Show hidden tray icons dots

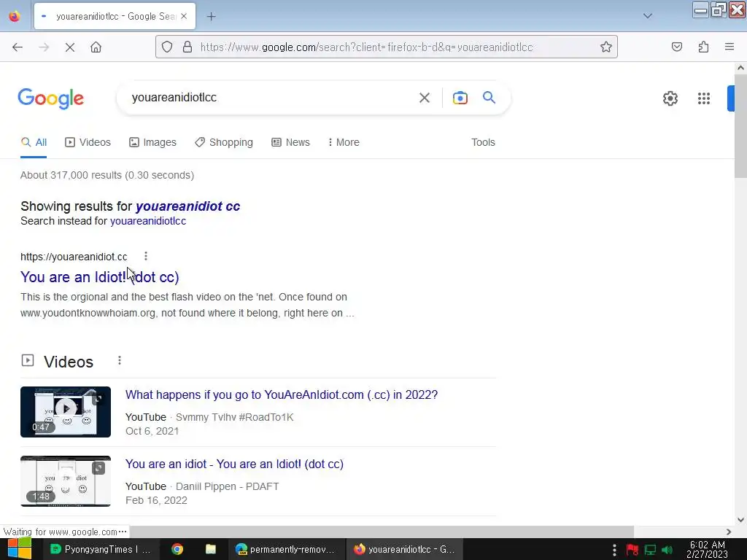coord(614,550)
